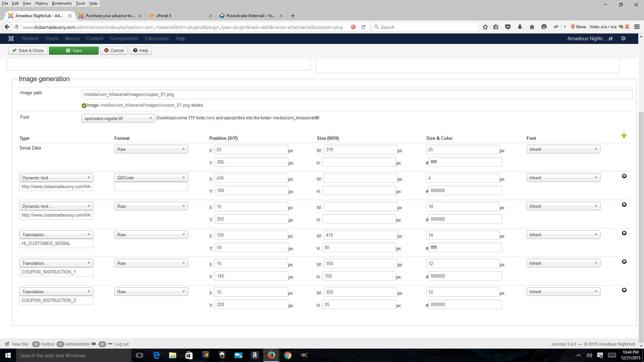Expand the opensans-regular.ttf font dropdown

coord(118,118)
